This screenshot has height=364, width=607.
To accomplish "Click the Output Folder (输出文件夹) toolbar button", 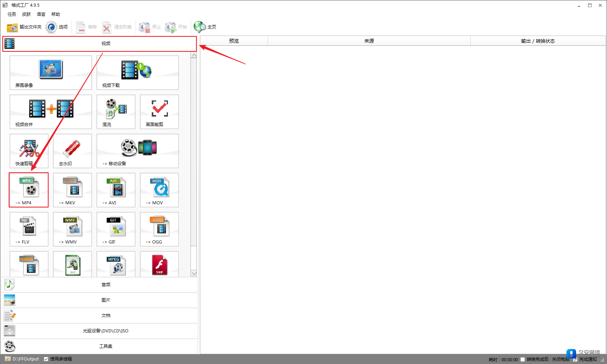I will tap(24, 27).
